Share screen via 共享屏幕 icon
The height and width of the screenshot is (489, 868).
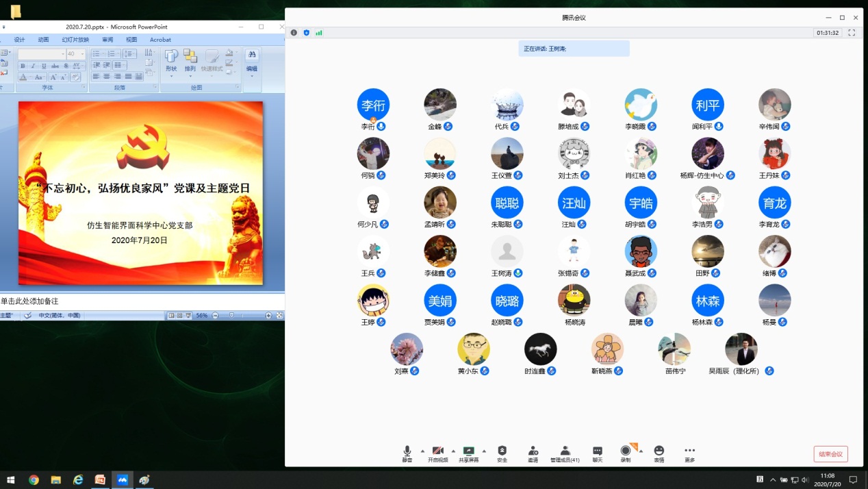(468, 451)
